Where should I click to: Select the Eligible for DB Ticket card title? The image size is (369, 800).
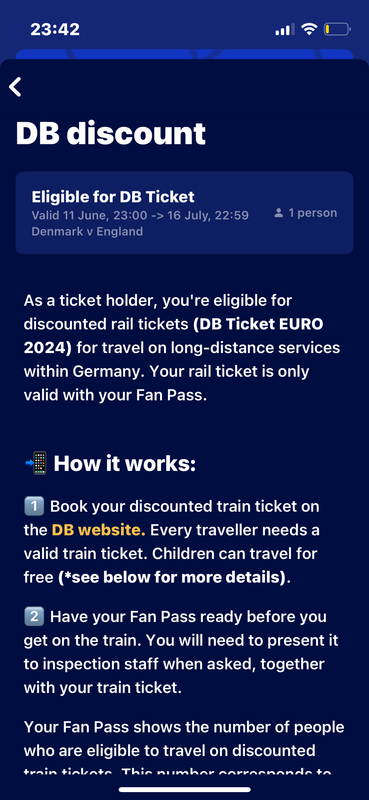click(x=113, y=197)
